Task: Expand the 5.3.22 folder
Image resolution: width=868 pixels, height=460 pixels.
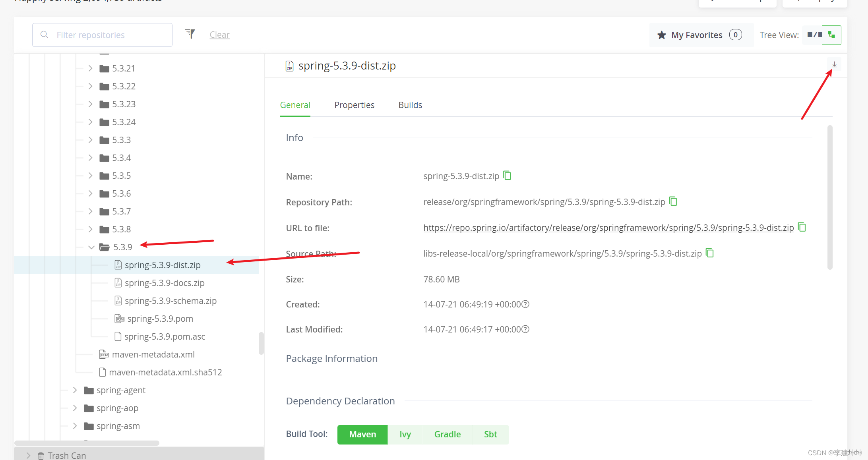Action: (x=90, y=86)
